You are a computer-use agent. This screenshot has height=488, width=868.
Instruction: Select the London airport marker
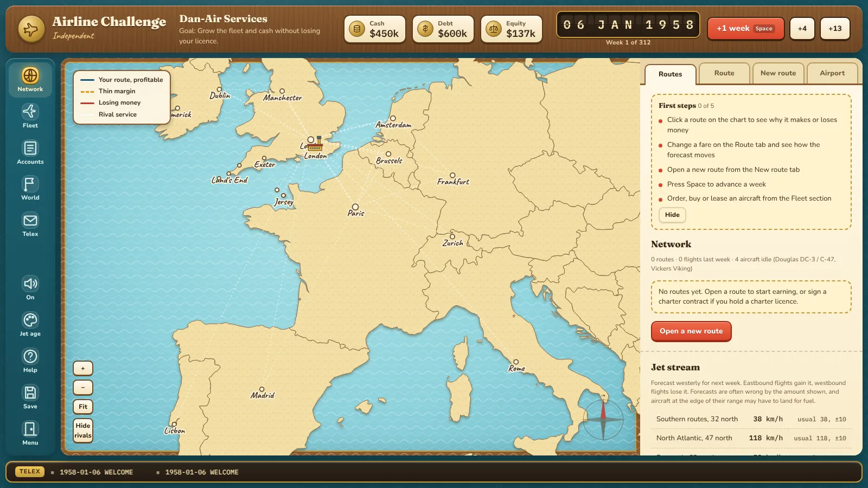tap(311, 140)
